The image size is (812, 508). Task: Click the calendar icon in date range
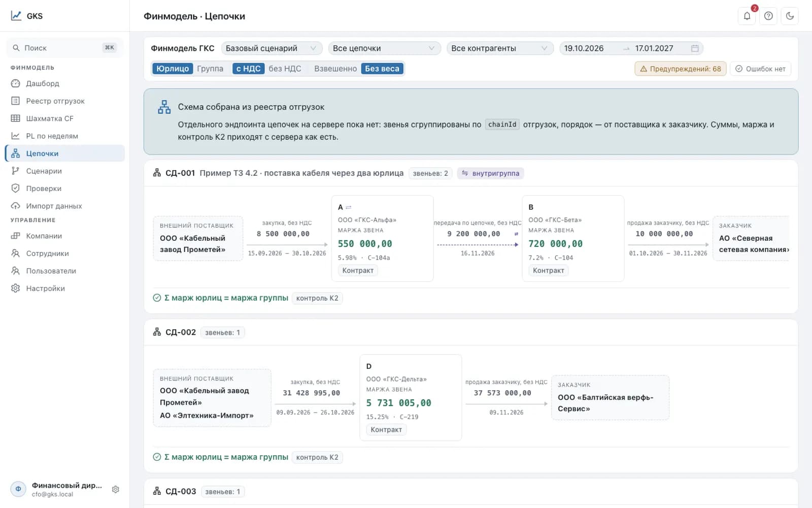[x=695, y=48]
